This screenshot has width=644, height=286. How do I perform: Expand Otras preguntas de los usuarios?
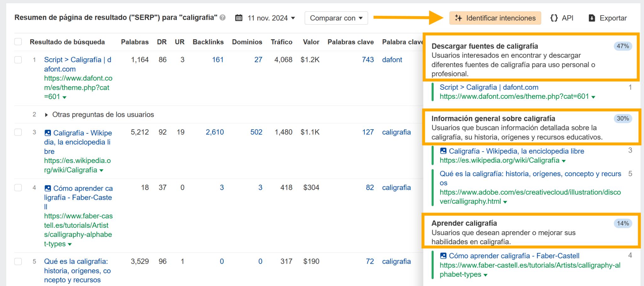coord(47,115)
